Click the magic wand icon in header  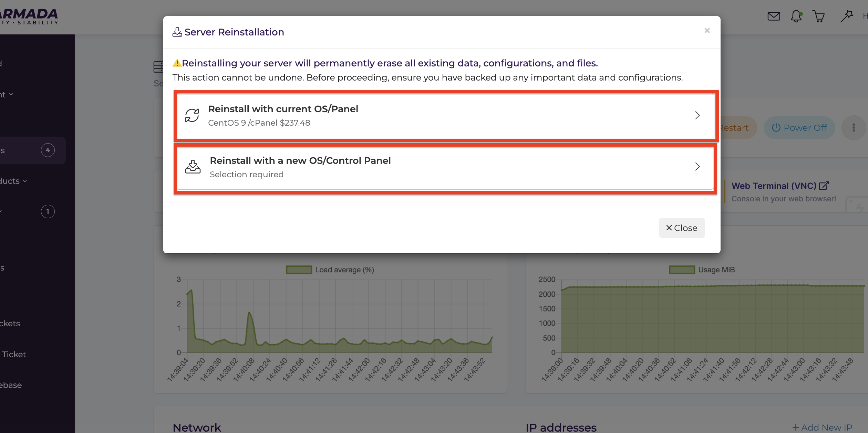pyautogui.click(x=846, y=16)
